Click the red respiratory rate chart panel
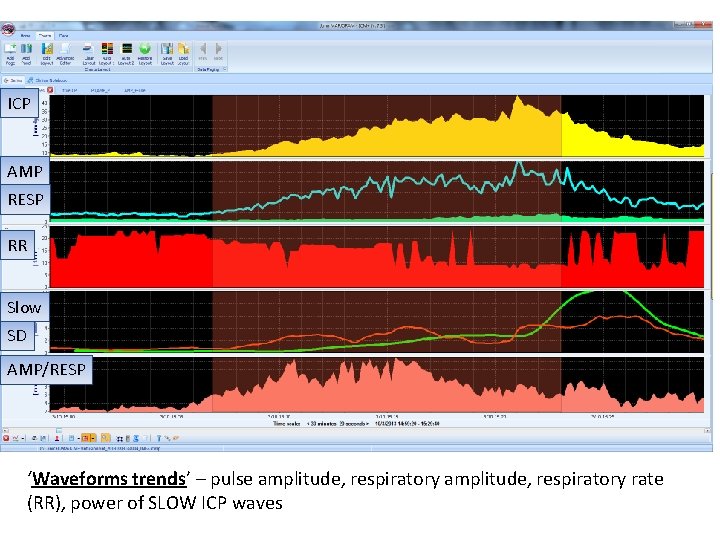Screen dimensions: 720x540 [x=377, y=257]
